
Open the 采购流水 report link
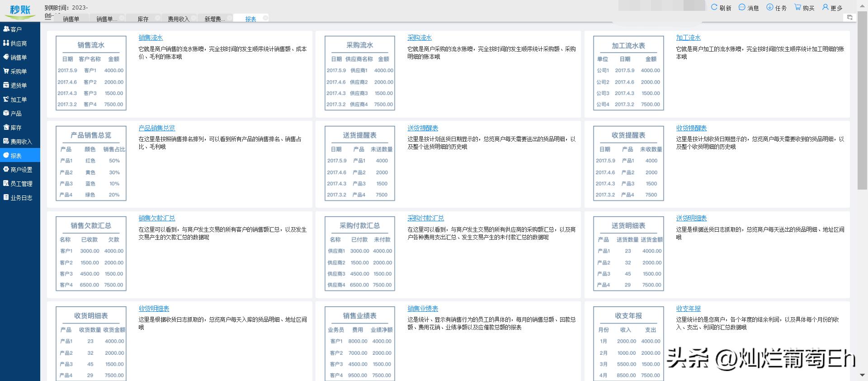coord(420,38)
